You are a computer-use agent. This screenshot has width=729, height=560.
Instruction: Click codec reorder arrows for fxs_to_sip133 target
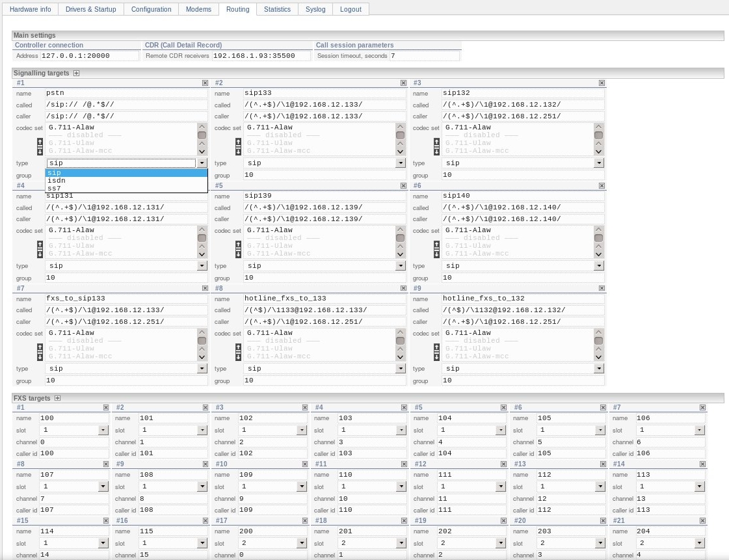coord(40,352)
